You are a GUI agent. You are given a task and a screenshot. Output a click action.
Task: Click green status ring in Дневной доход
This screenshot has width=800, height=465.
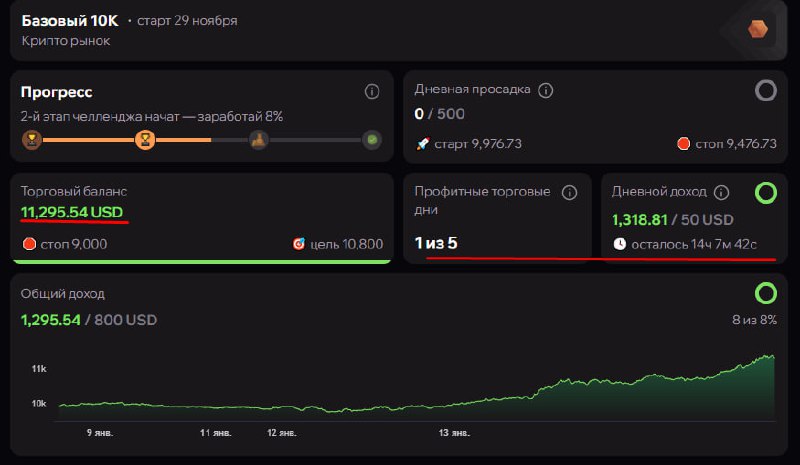(x=765, y=192)
